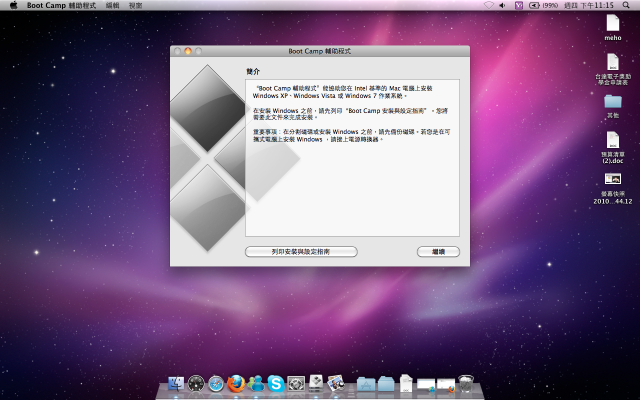
Task: Click Boot Camp Assistant disk icon in Dock
Action: pyautogui.click(x=316, y=383)
